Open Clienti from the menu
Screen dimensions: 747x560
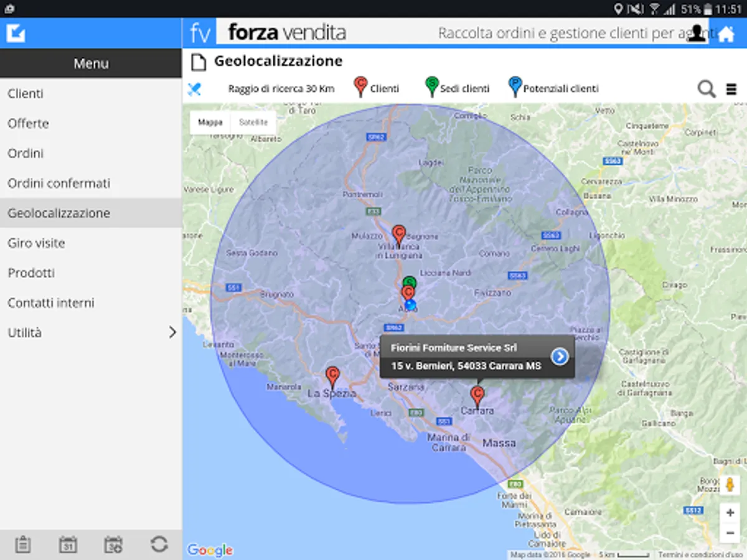pos(91,93)
